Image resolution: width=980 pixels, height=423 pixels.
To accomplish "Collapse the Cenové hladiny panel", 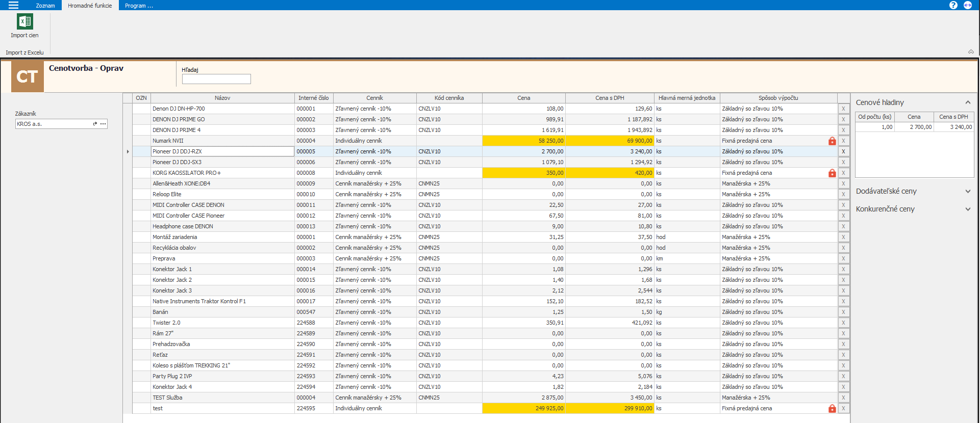I will coord(968,102).
